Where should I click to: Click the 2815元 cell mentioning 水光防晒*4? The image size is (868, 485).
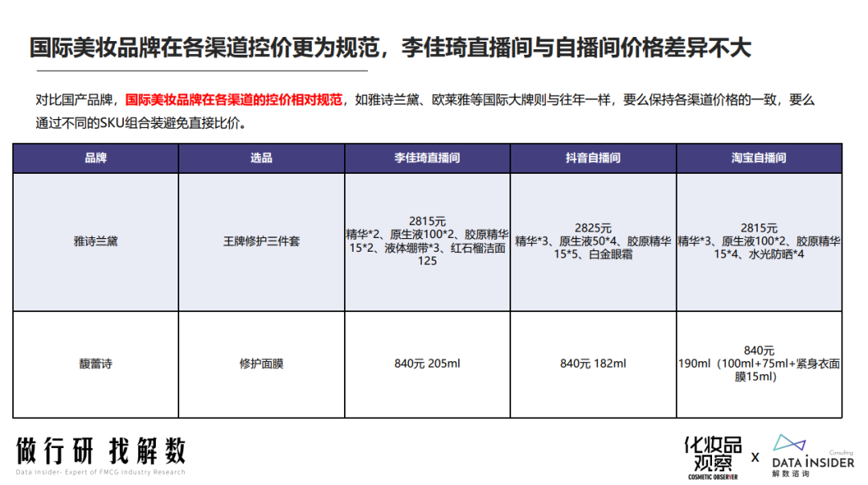(x=759, y=241)
